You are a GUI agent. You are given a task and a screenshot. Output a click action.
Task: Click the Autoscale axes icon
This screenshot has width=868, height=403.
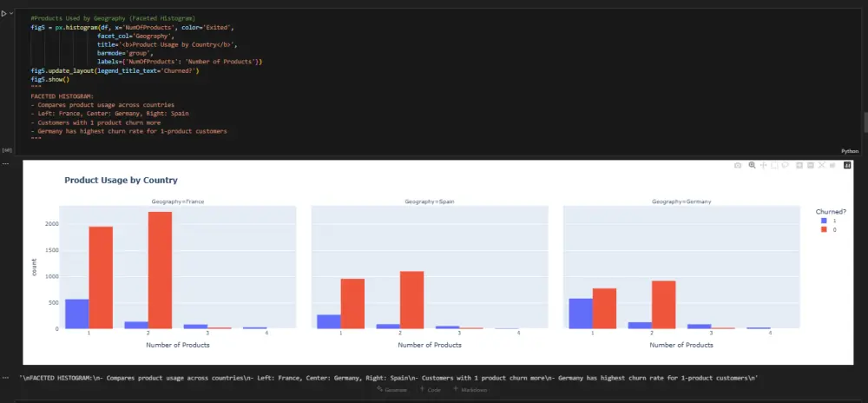point(821,165)
